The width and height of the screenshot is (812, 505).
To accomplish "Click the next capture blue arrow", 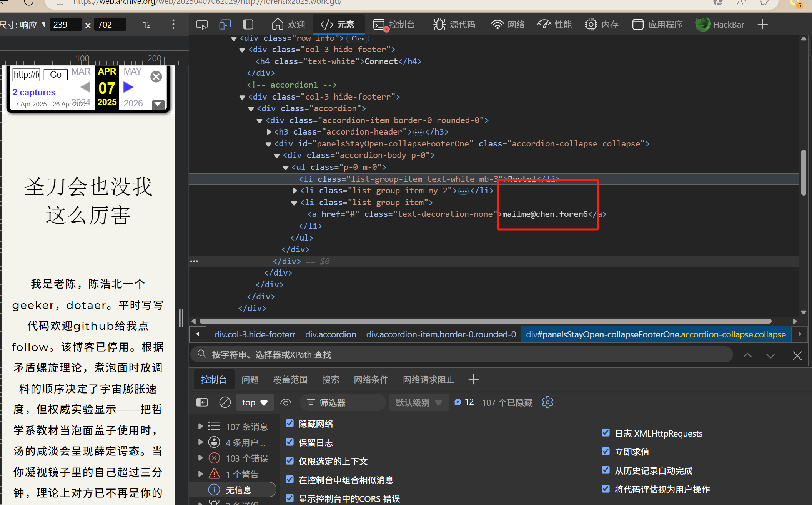I will [x=128, y=88].
